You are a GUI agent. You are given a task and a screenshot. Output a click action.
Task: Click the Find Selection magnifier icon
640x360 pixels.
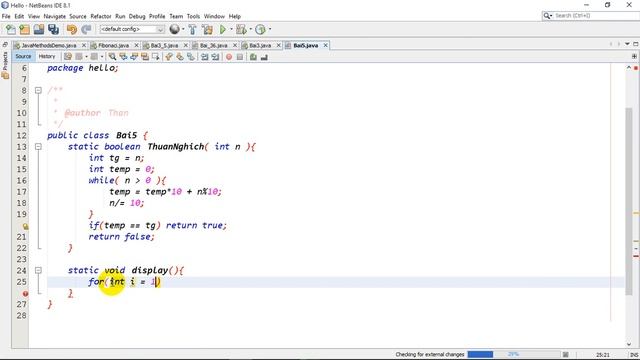pos(112,57)
